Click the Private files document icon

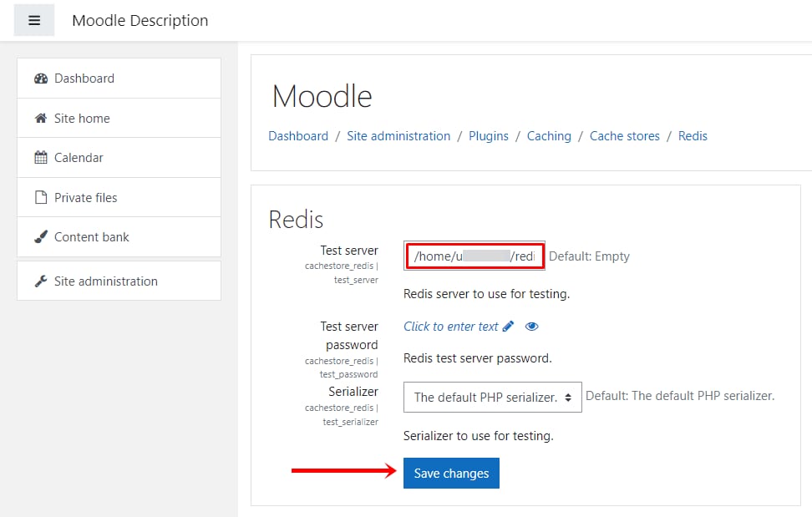(x=41, y=197)
